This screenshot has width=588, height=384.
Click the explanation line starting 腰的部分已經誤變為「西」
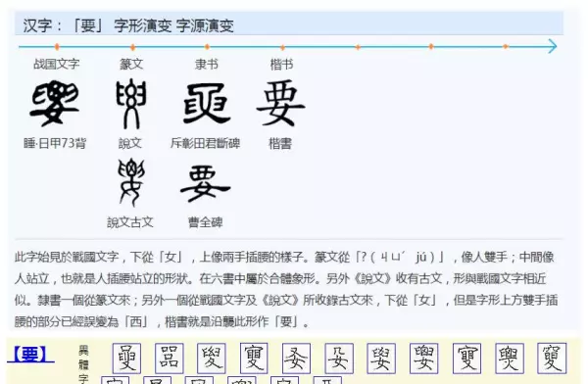(x=162, y=321)
